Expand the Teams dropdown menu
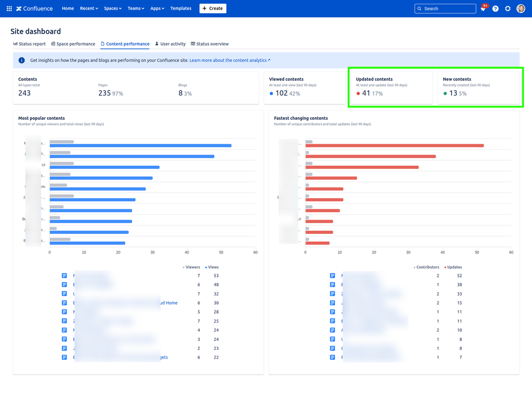Screen dimensions: 532x408 pos(136,9)
